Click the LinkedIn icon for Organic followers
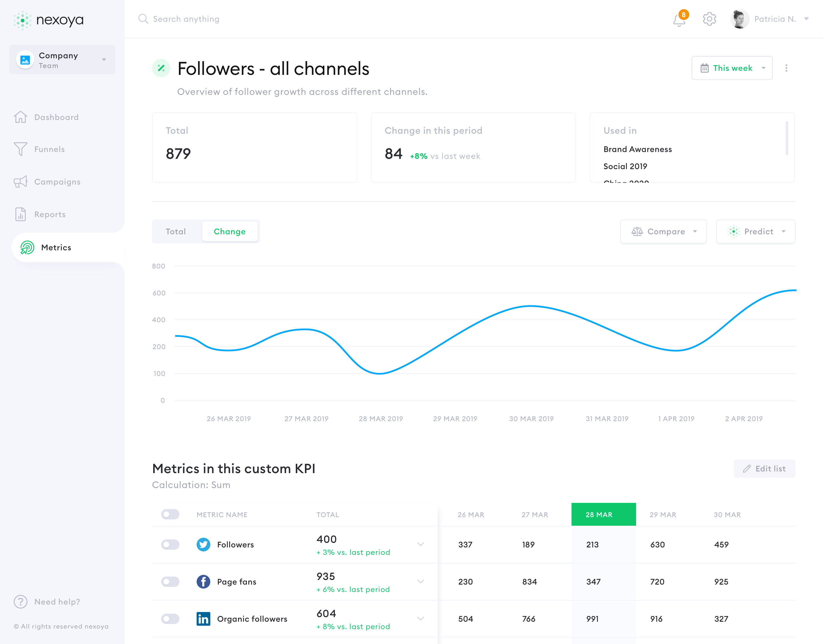823x644 pixels. point(203,619)
